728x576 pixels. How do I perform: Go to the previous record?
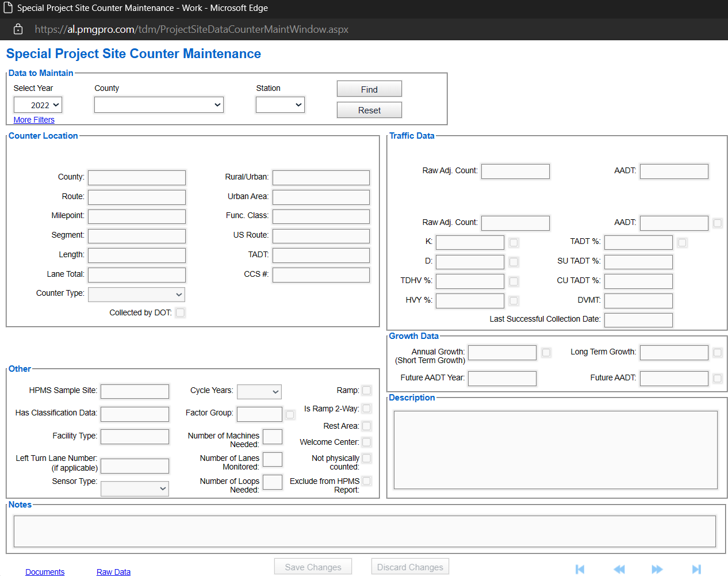click(x=619, y=569)
